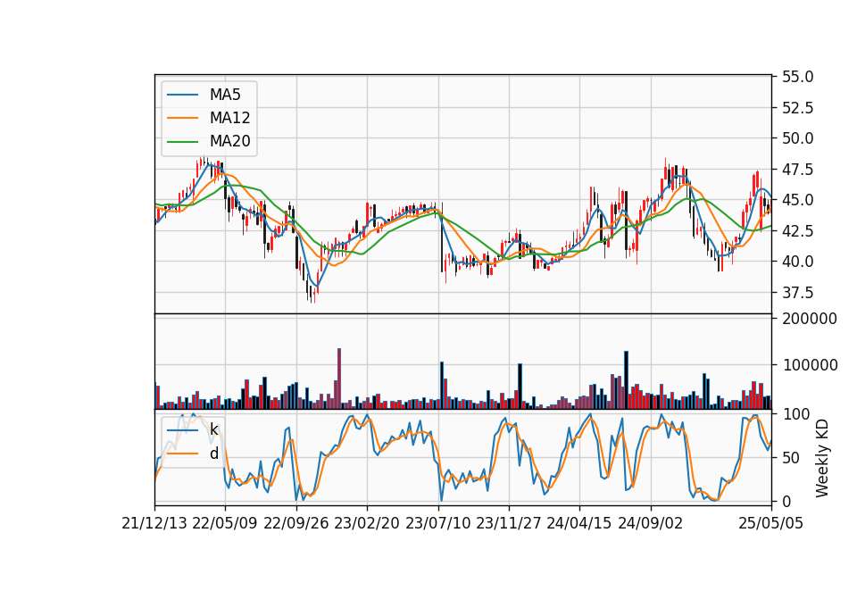Click the 200000 volume axis tick

[810, 319]
